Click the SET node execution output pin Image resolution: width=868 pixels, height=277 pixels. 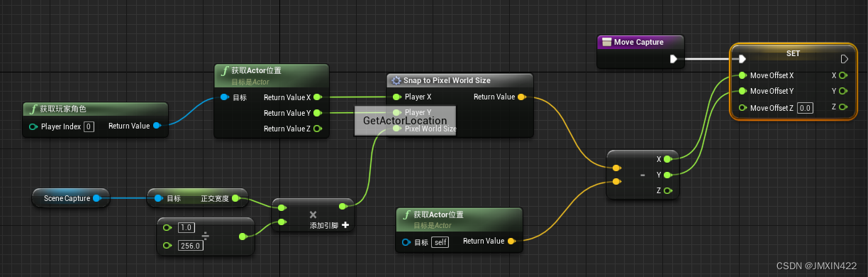(844, 59)
